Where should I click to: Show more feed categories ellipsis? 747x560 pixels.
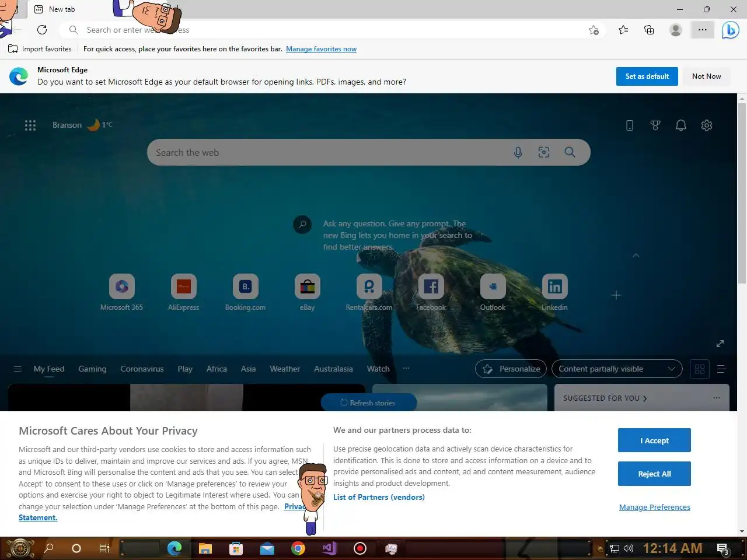click(406, 368)
